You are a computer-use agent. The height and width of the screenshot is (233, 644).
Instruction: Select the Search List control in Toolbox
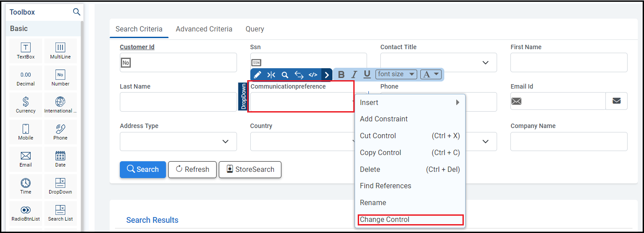pyautogui.click(x=60, y=213)
